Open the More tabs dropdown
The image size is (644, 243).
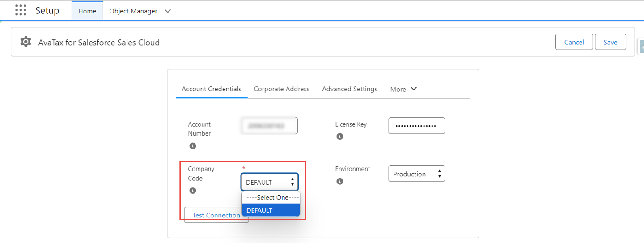[x=403, y=89]
